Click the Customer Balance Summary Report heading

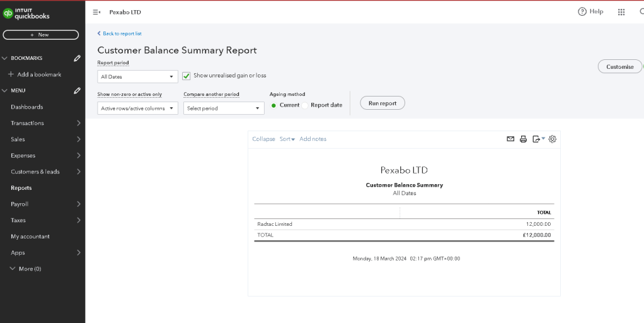[x=177, y=50]
